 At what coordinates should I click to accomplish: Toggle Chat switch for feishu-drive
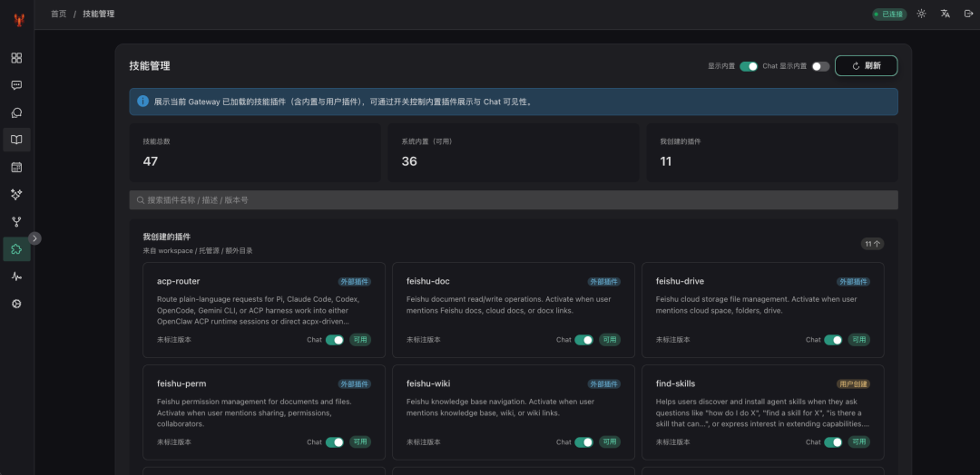coord(833,340)
